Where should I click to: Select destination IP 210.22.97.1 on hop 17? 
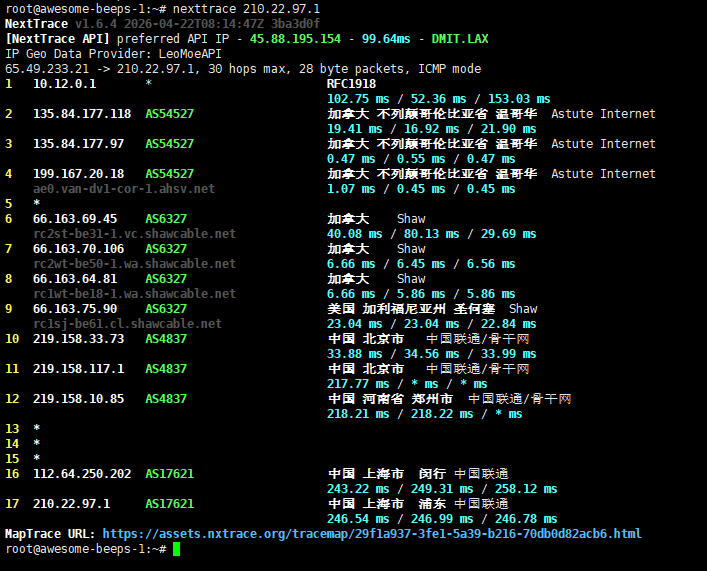click(x=72, y=504)
